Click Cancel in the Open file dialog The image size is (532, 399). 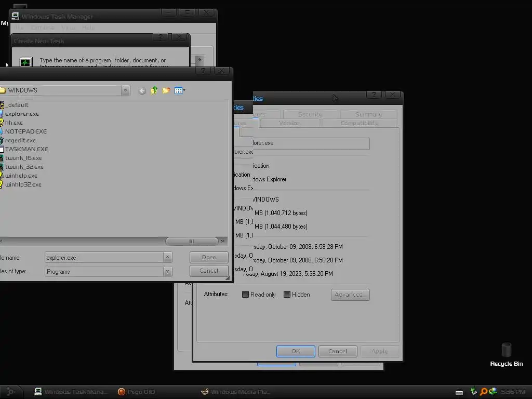point(209,271)
